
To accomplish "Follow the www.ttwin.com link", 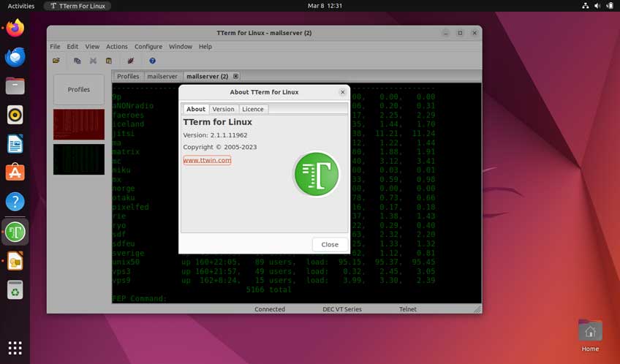I will click(x=207, y=160).
